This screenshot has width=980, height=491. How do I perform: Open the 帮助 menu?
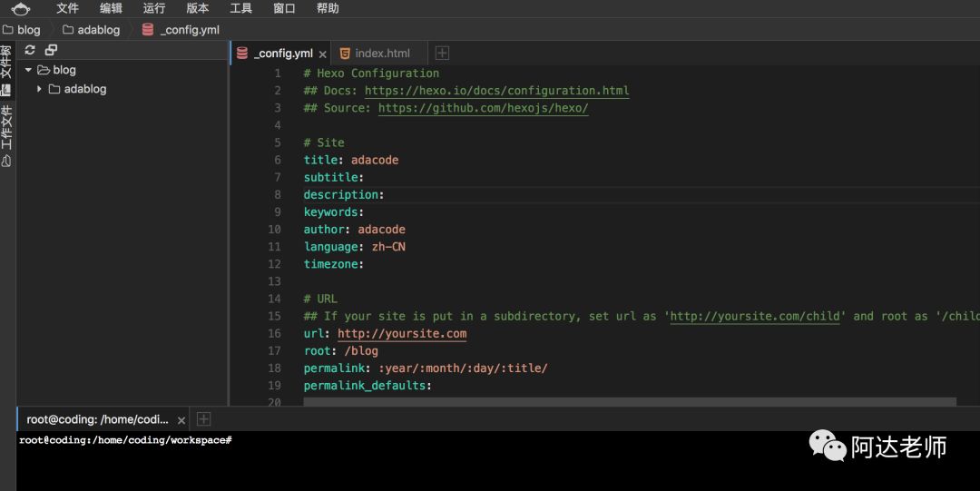(x=328, y=8)
